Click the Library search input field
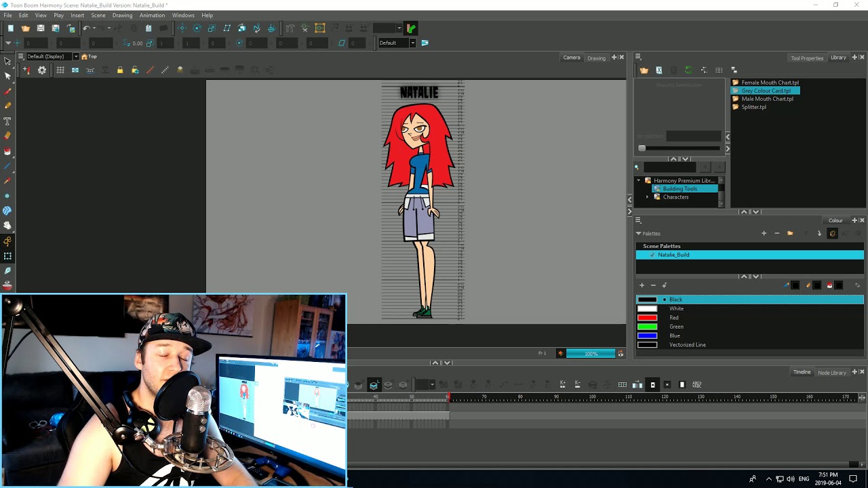Screen dimensions: 868x488 [671, 167]
